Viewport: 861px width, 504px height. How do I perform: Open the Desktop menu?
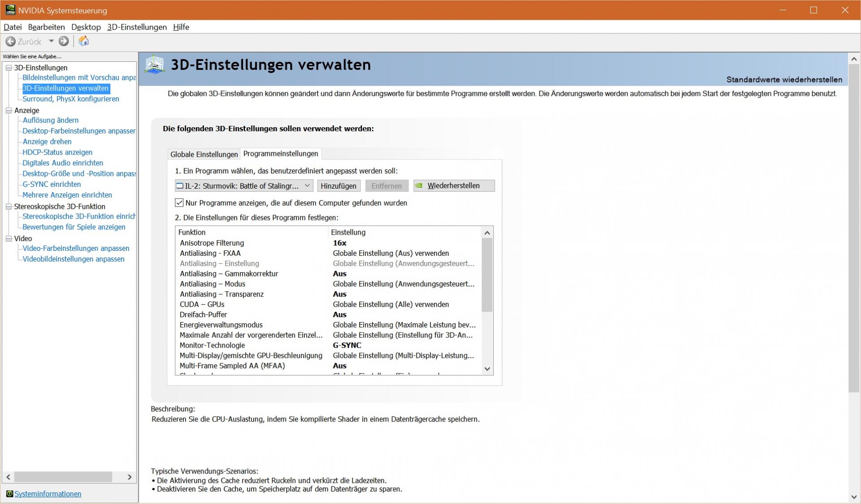[86, 27]
